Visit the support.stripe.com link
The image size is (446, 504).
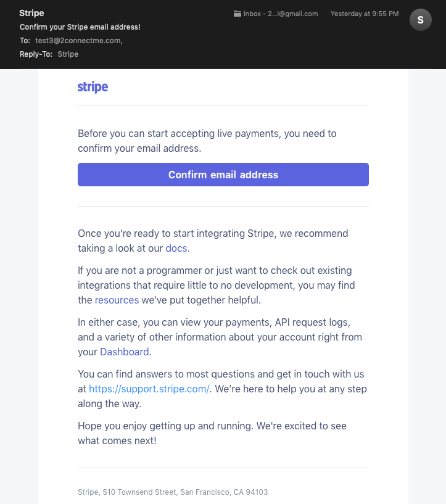pos(149,389)
